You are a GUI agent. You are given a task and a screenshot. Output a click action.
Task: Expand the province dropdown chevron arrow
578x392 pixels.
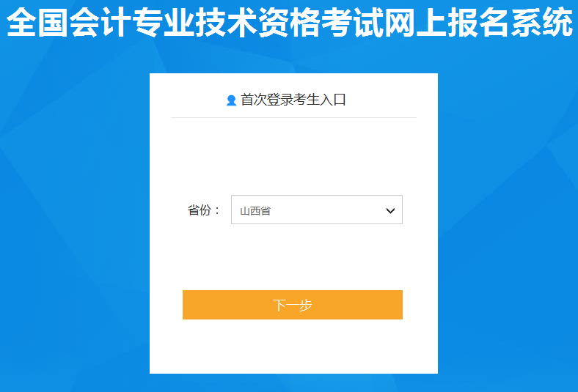click(390, 210)
